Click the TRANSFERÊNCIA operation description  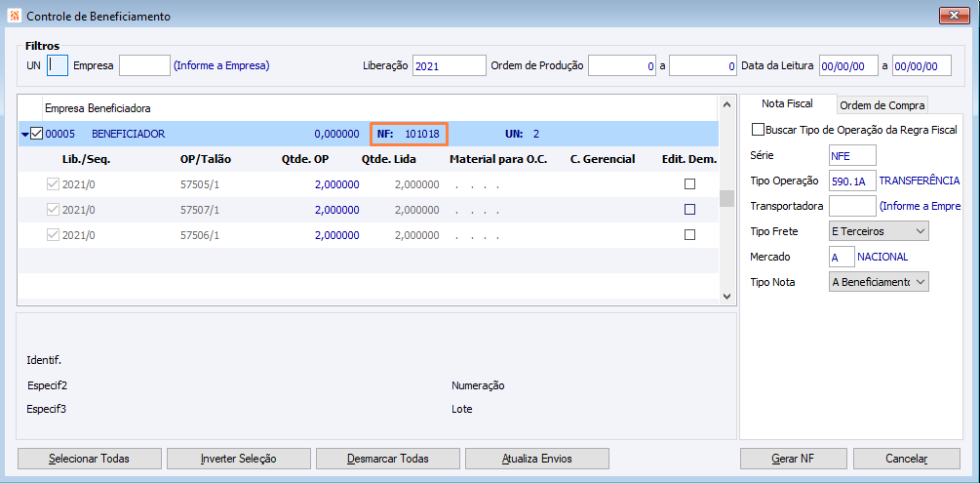coord(920,181)
